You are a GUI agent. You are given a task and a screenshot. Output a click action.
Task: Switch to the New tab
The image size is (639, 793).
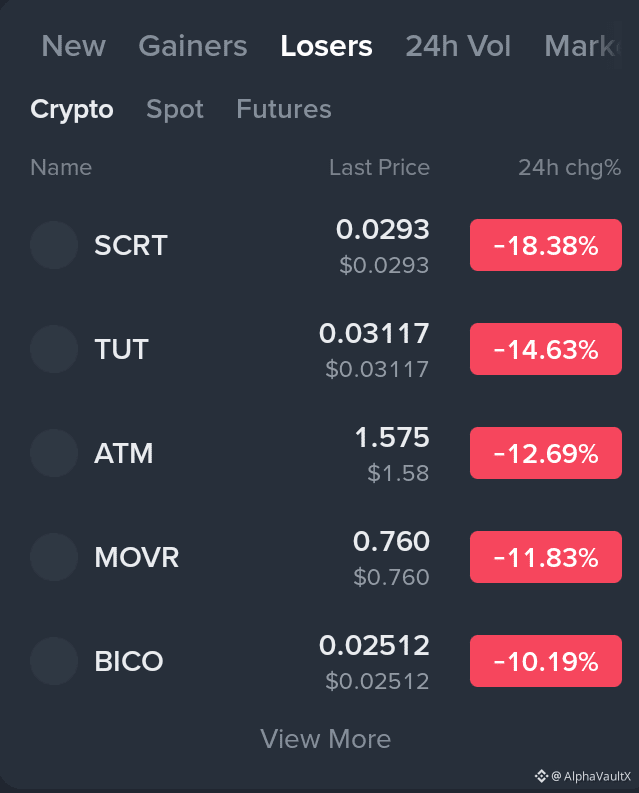73,46
